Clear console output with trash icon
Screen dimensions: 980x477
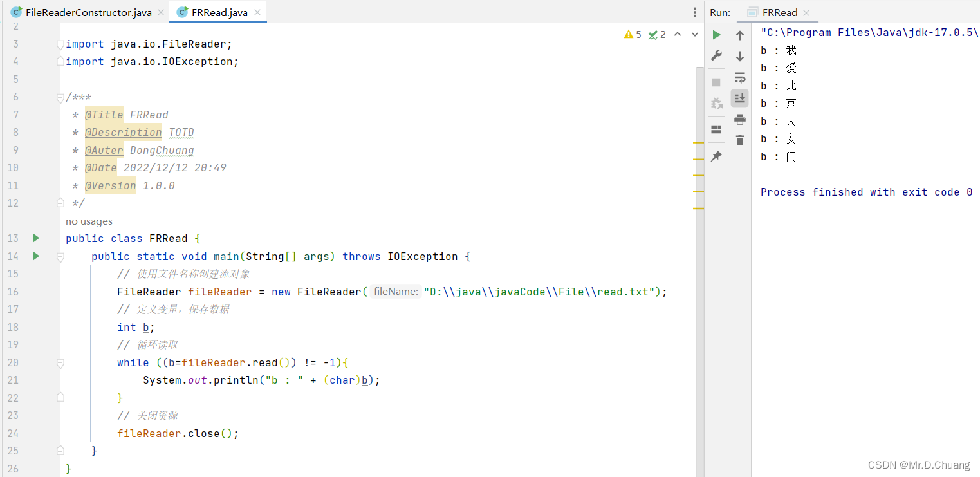[x=740, y=140]
